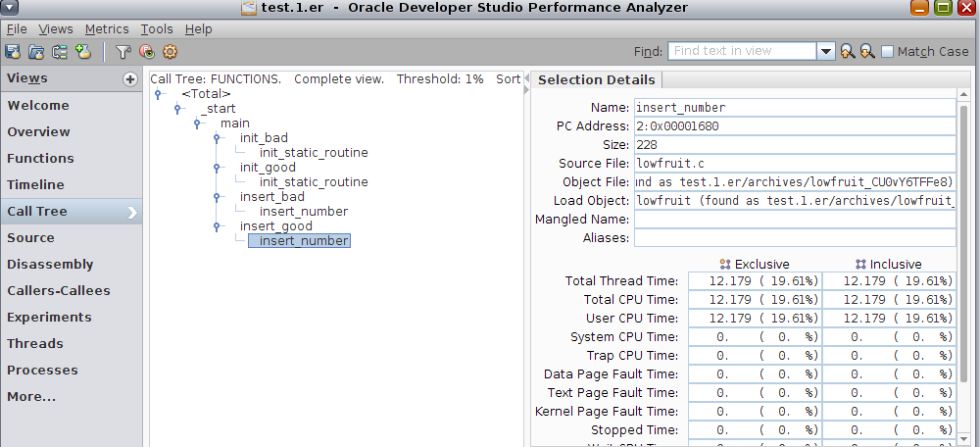This screenshot has height=447, width=980.
Task: Click the Inclusive metrics column icon
Action: point(860,264)
